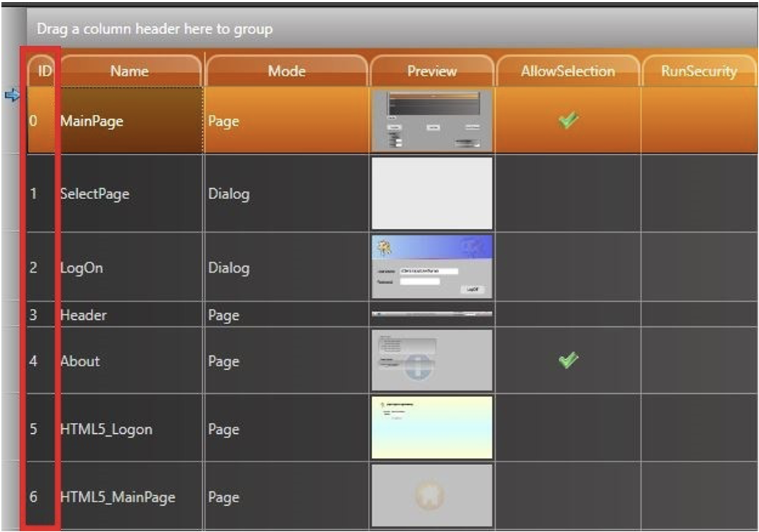Toggle AllowSelection checkmark for MainPage
Screen dimensions: 759x532
click(x=568, y=122)
